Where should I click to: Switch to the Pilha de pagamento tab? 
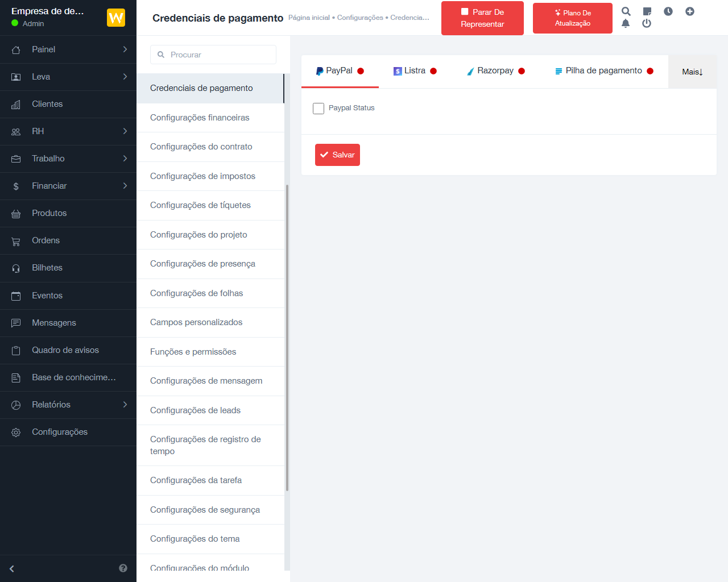[x=604, y=71]
